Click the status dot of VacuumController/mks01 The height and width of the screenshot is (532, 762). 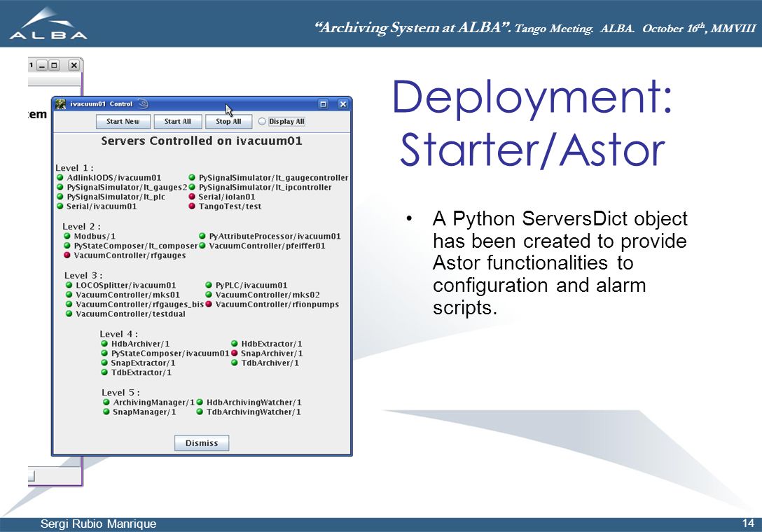(69, 295)
